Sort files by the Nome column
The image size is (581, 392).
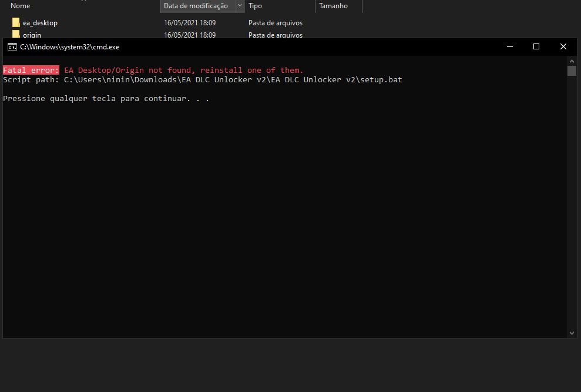point(21,6)
